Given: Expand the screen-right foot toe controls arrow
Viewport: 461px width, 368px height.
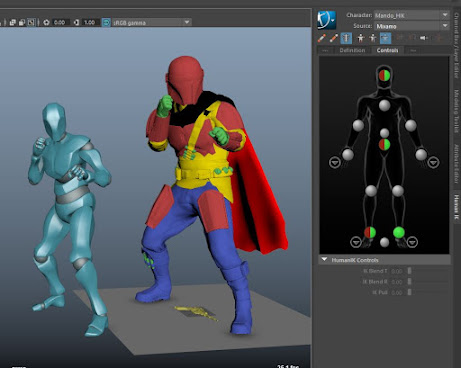Looking at the screenshot, I should coord(412,242).
